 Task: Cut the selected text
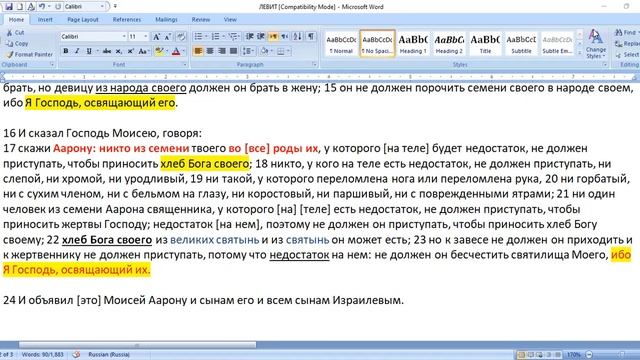[16, 33]
